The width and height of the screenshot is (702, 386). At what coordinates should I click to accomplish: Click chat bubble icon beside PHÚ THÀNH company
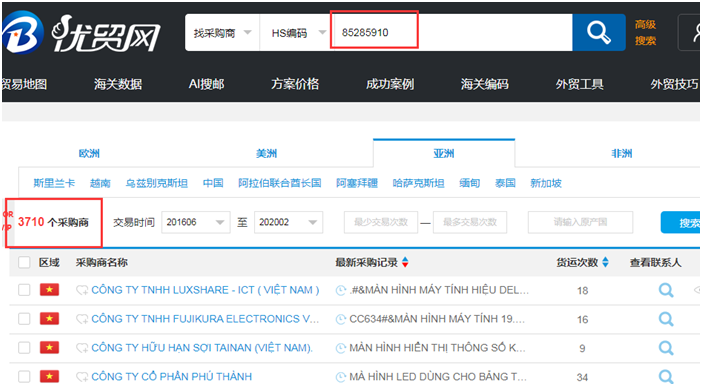82,377
